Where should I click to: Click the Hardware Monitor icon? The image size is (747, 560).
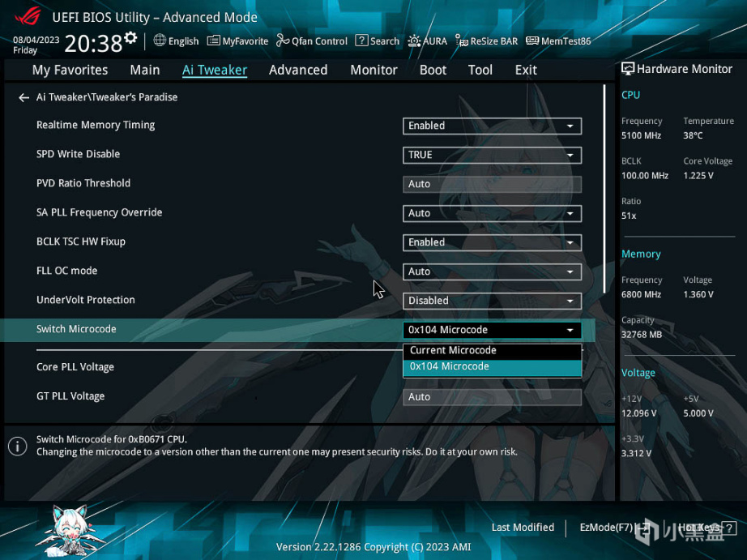[x=627, y=69]
